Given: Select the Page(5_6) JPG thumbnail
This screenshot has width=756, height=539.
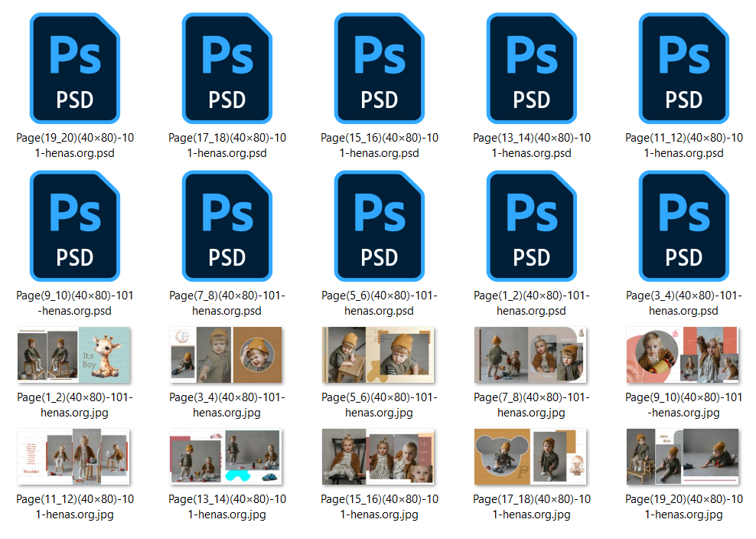Looking at the screenshot, I should [x=378, y=354].
